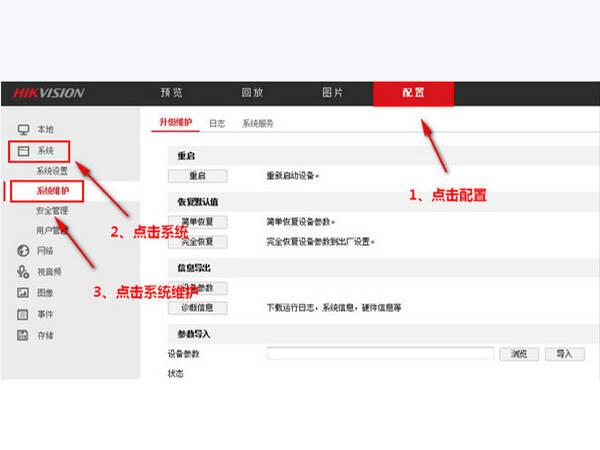Screen dimensions: 600x450
Task: Click the 存储 floppy disk icon
Action: 23,335
